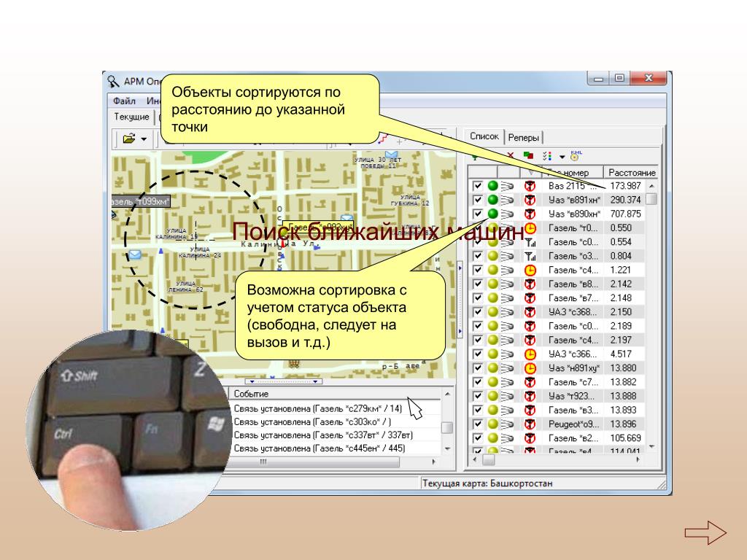The width and height of the screenshot is (747, 560).
Task: Click the envelope icon left of Улица Калинина 24
Action: [135, 254]
